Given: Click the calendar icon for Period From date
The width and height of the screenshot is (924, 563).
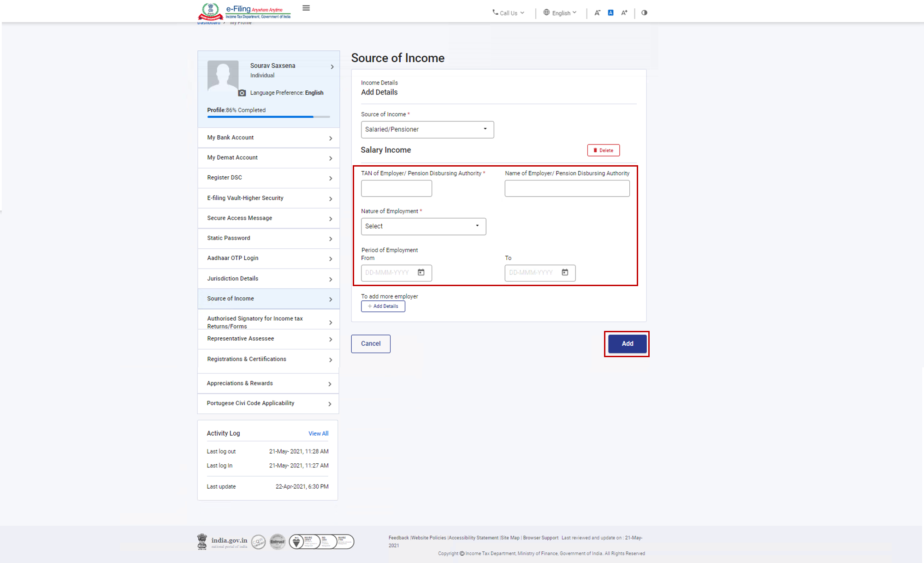Looking at the screenshot, I should pyautogui.click(x=421, y=272).
